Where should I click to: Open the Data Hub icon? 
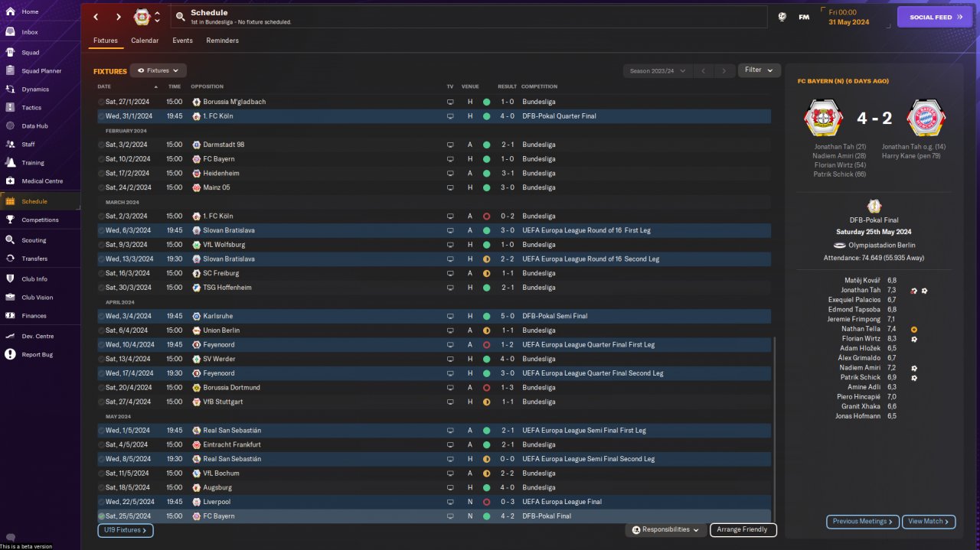click(x=10, y=125)
